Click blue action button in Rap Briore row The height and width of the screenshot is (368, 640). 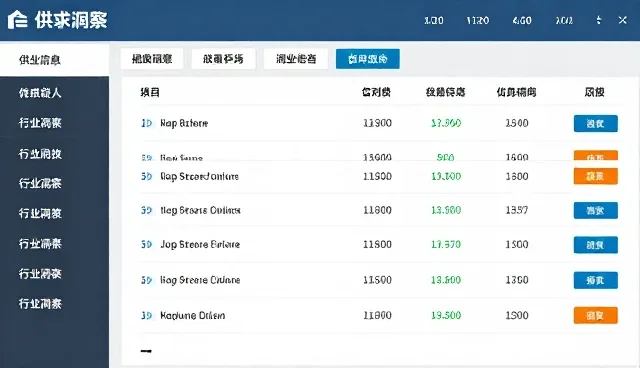pyautogui.click(x=596, y=124)
